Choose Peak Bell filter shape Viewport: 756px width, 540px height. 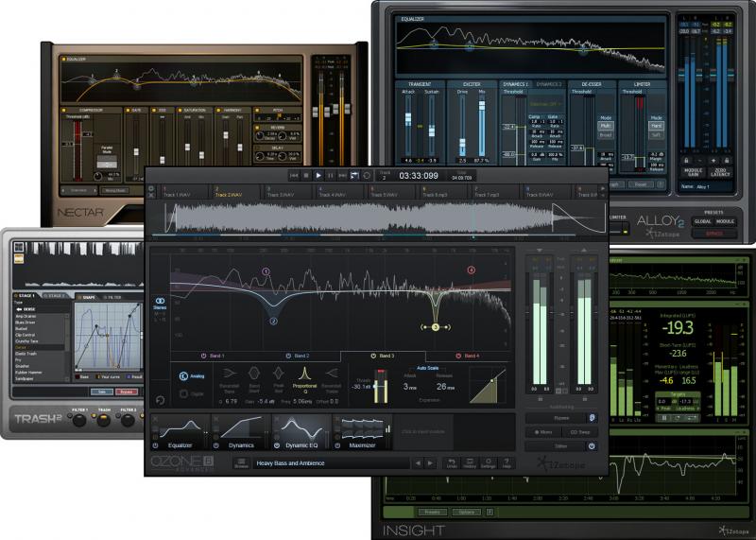(x=279, y=379)
